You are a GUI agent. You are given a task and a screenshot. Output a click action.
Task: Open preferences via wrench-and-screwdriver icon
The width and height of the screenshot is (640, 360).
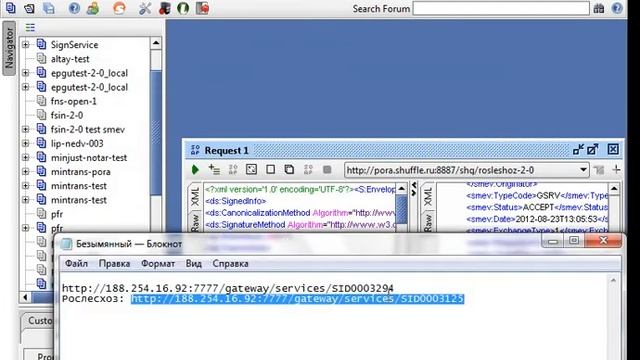(x=145, y=8)
